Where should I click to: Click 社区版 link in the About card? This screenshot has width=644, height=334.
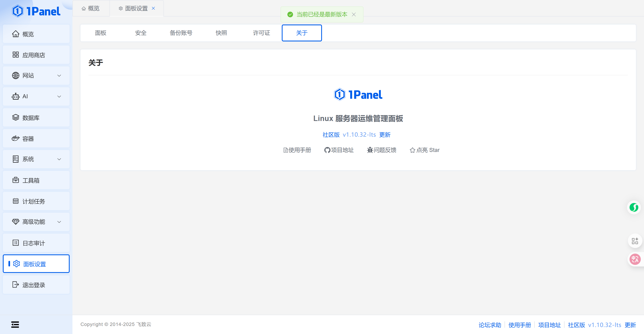331,135
